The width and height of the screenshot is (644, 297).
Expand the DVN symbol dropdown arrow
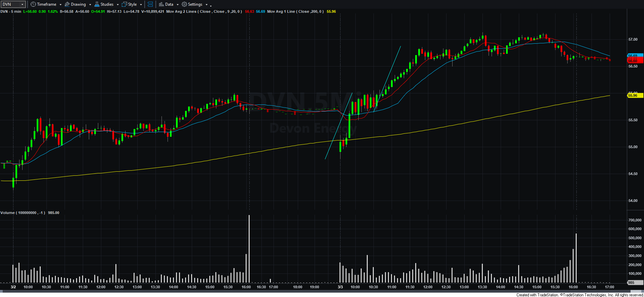(23, 4)
